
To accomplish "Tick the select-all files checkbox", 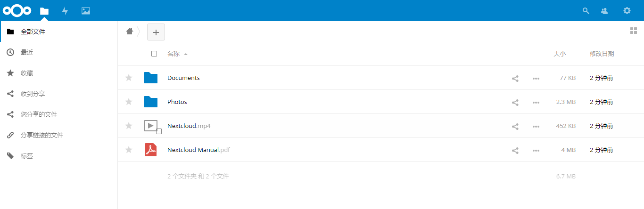I will click(154, 54).
